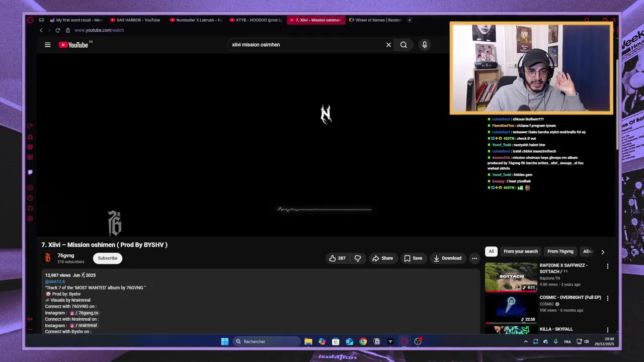
Task: Open the history clock in Opera sidebar
Action: [x=30, y=198]
